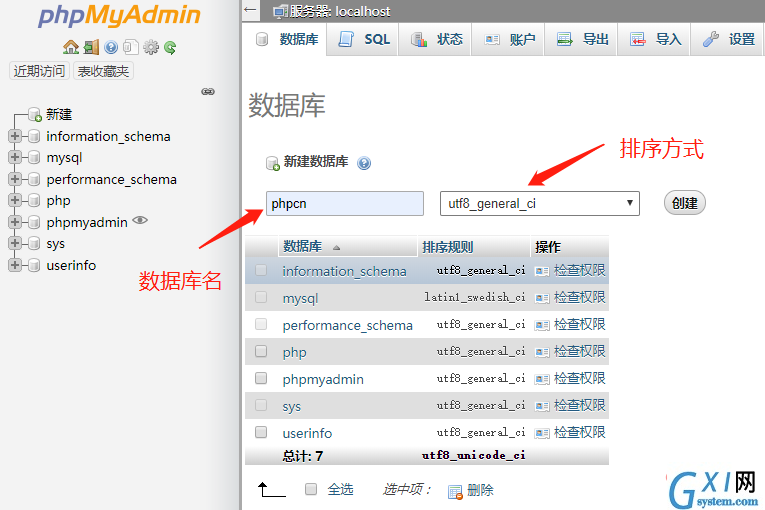Tick the 全选 select-all checkbox
The height and width of the screenshot is (510, 765).
point(311,489)
